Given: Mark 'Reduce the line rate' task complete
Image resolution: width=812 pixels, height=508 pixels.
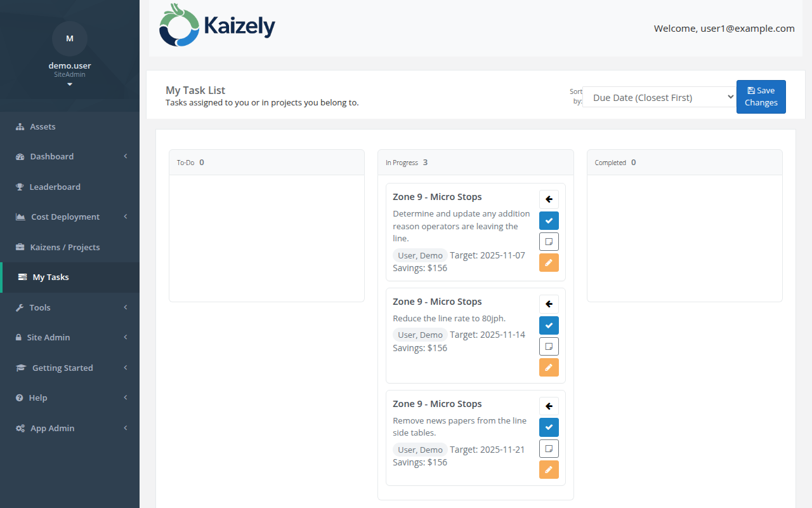Looking at the screenshot, I should tap(549, 325).
